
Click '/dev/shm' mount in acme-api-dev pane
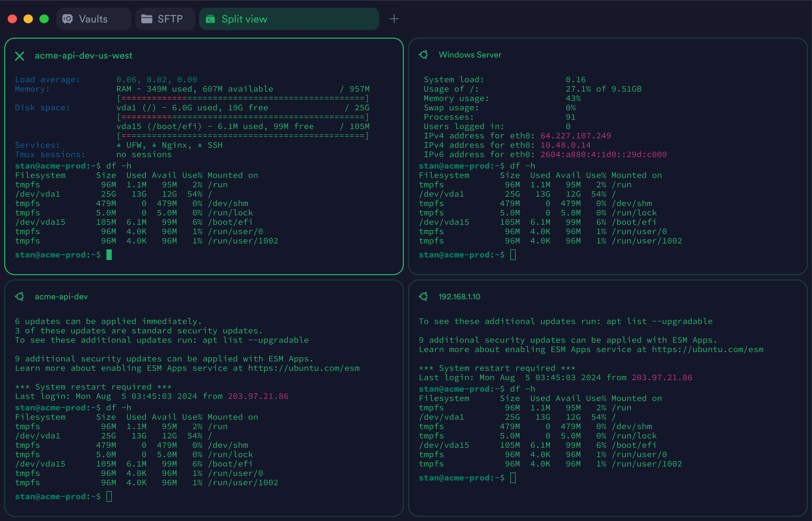228,446
